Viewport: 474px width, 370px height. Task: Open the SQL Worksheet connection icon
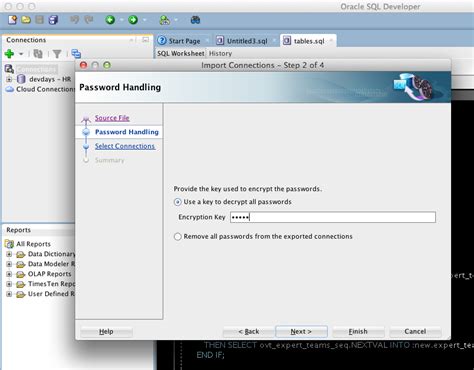coord(164,20)
